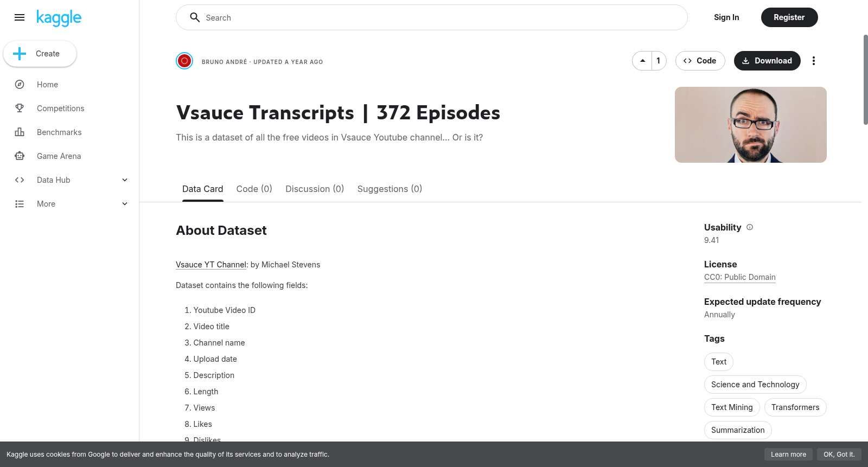The image size is (868, 467).
Task: Open the Code (0) tab
Action: [x=254, y=189]
